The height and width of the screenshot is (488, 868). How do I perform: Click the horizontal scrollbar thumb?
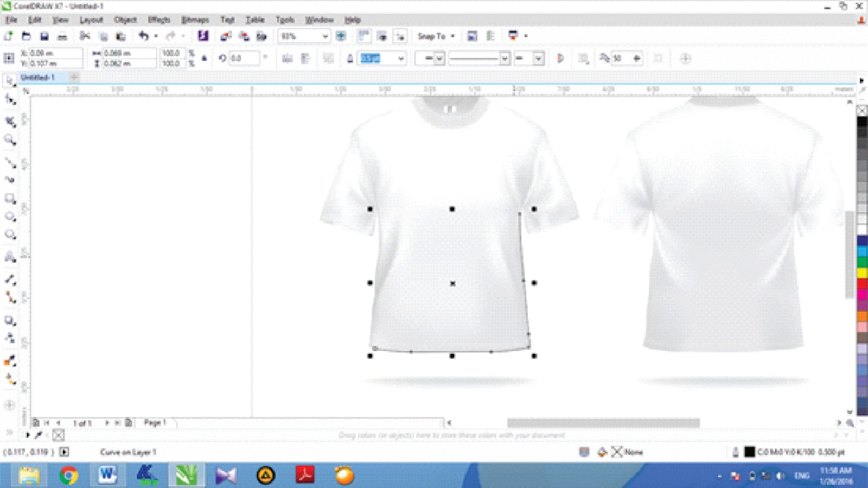(x=603, y=422)
